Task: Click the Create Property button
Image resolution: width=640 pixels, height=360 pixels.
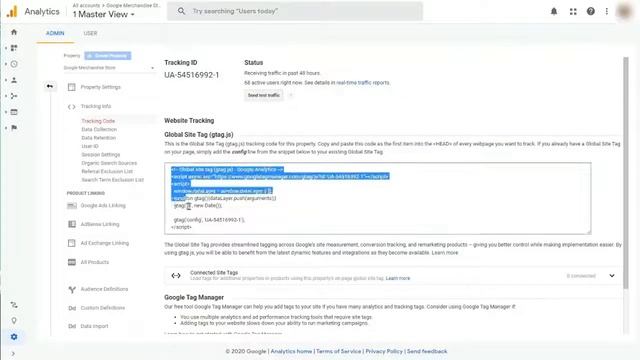Action: [x=108, y=56]
